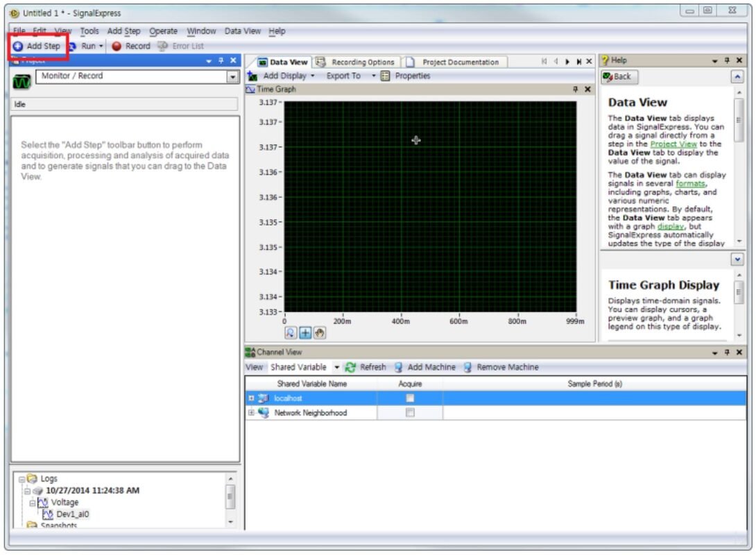756x555 pixels.
Task: Select the Voltage log item
Action: tap(65, 502)
